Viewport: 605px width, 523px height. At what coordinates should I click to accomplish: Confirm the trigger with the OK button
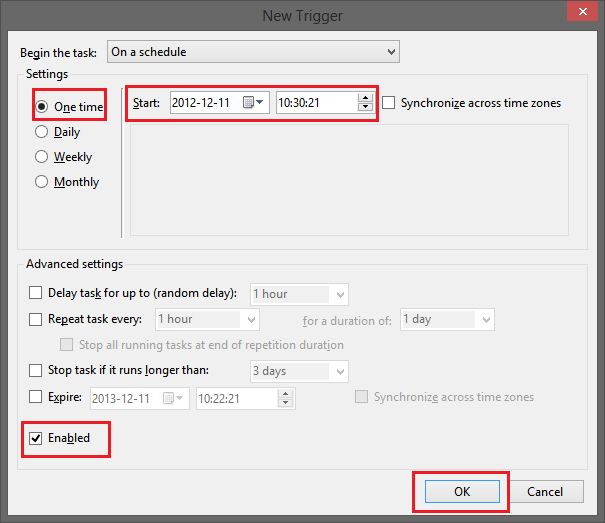[462, 491]
